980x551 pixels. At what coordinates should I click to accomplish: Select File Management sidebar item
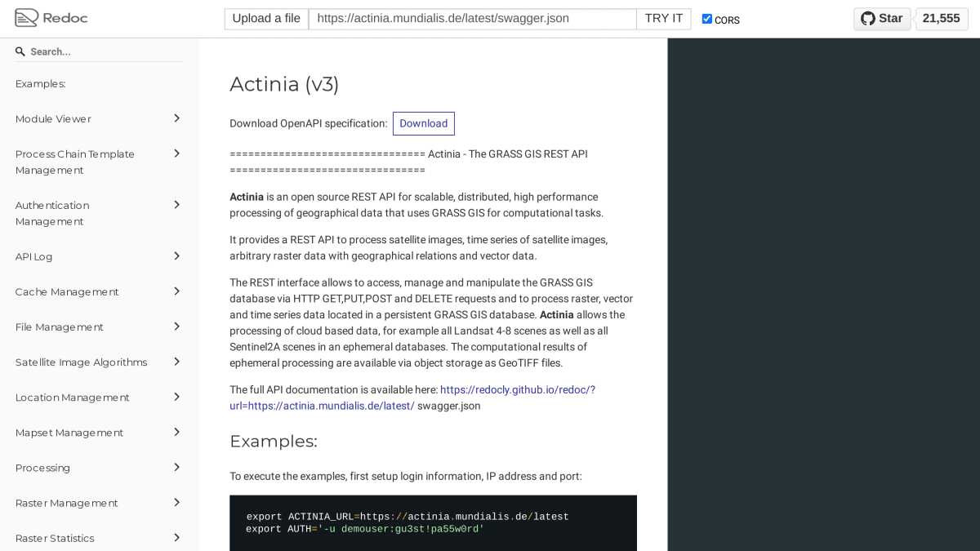click(99, 327)
